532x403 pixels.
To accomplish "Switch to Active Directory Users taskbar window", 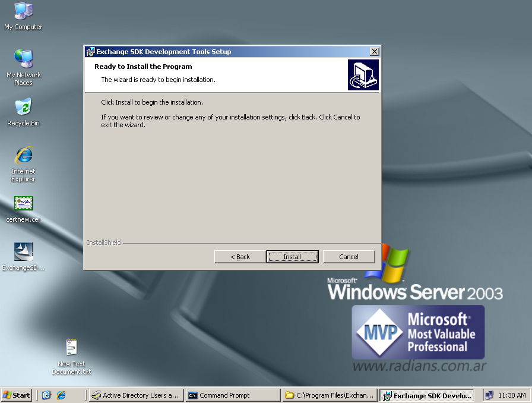I will click(x=135, y=395).
